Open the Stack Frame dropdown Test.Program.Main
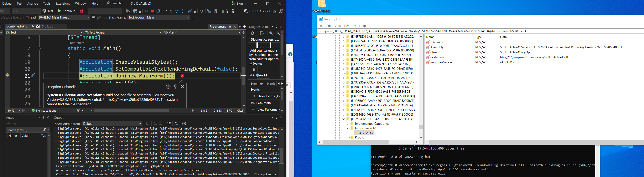 pyautogui.click(x=159, y=17)
